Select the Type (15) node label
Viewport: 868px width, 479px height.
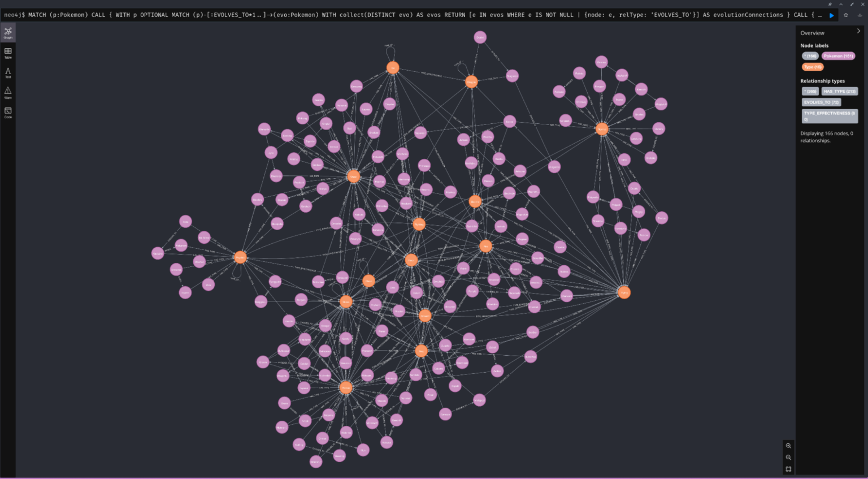coord(812,66)
